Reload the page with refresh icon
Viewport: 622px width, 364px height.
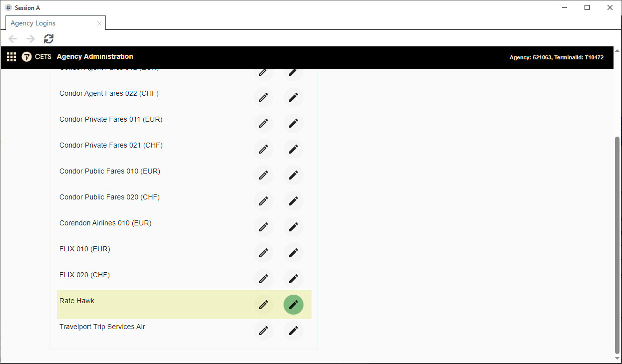pyautogui.click(x=48, y=39)
